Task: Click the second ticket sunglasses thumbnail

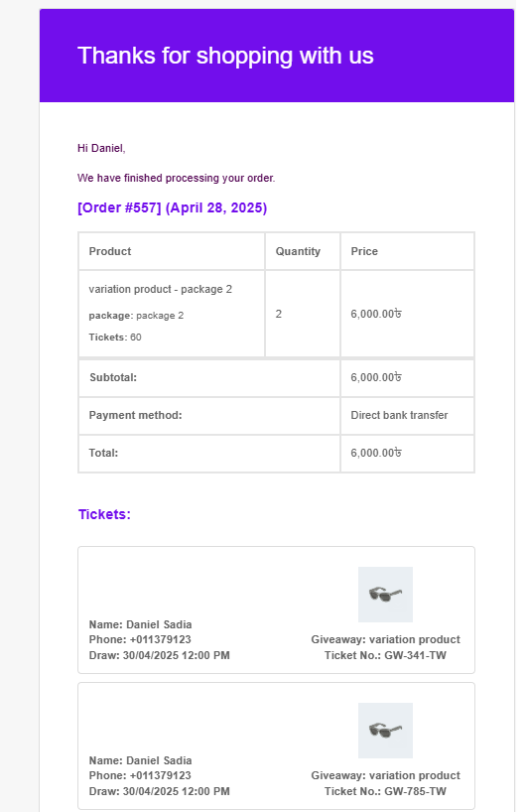Action: click(385, 731)
